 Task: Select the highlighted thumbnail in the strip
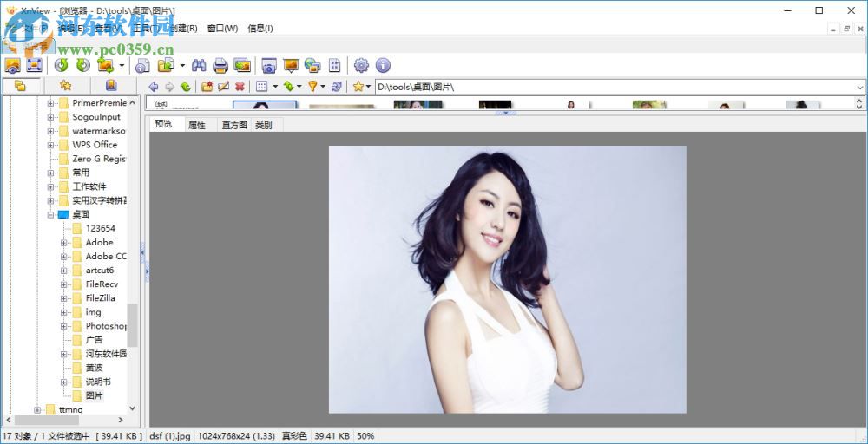click(x=265, y=105)
